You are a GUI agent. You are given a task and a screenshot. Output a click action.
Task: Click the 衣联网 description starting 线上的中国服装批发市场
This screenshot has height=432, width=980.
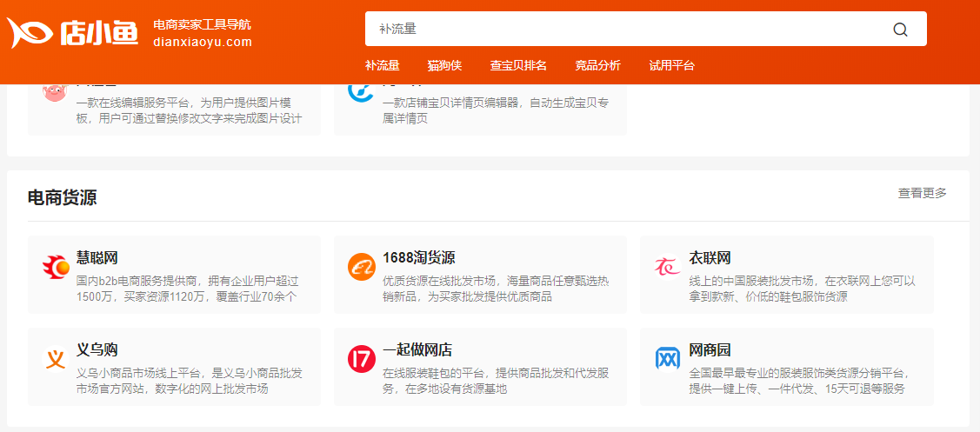(x=803, y=289)
